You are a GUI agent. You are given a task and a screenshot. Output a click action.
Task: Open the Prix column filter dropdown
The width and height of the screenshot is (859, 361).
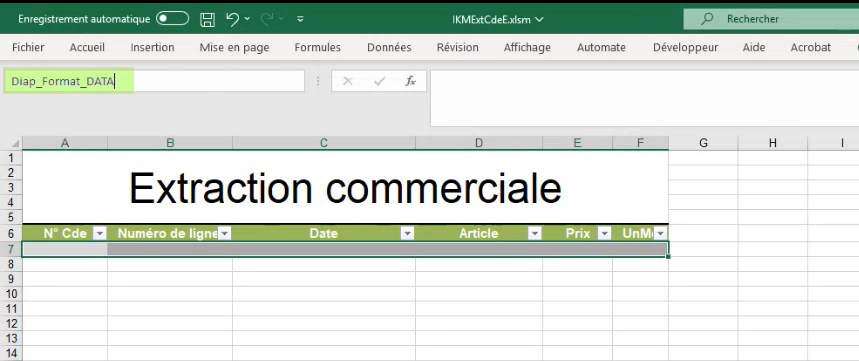click(604, 234)
